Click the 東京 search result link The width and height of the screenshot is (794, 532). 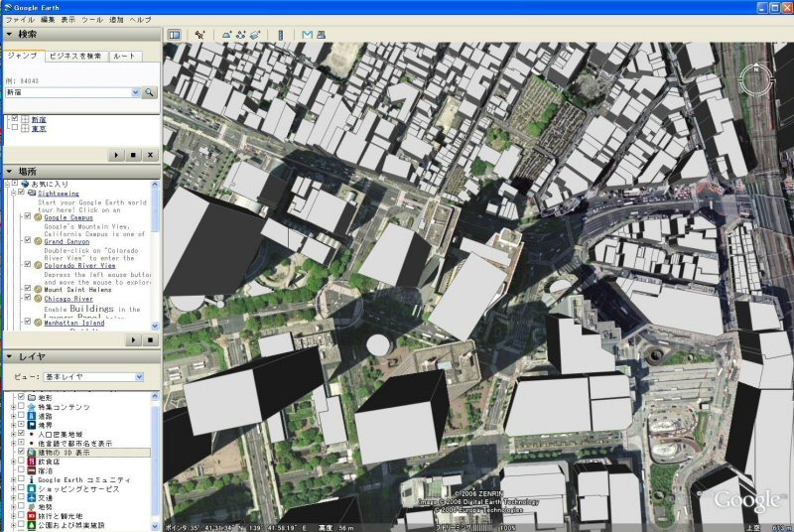[x=39, y=129]
